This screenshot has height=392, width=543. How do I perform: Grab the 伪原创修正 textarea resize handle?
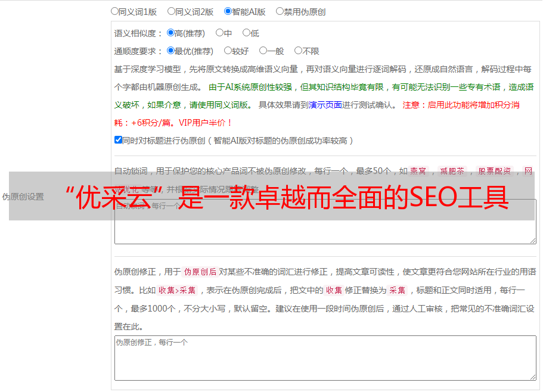533,377
